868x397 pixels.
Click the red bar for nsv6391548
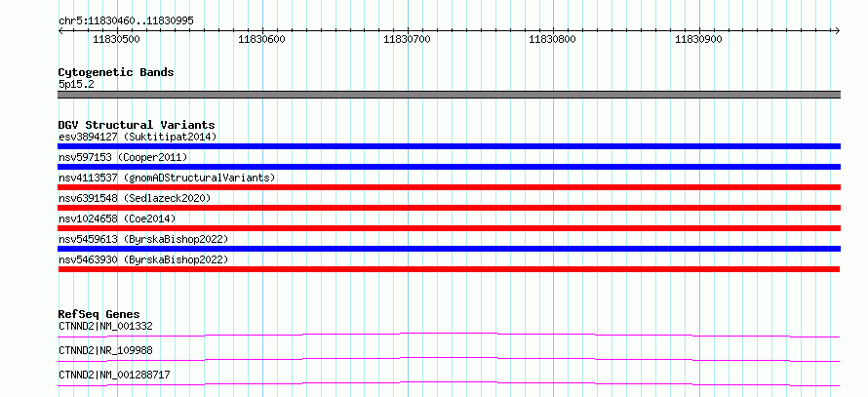[x=449, y=208]
